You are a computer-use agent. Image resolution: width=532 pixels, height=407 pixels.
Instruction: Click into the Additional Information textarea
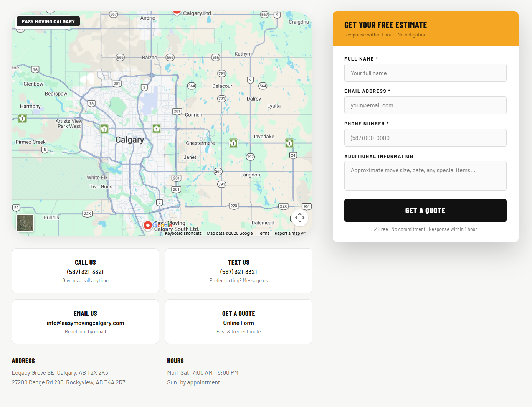[425, 176]
